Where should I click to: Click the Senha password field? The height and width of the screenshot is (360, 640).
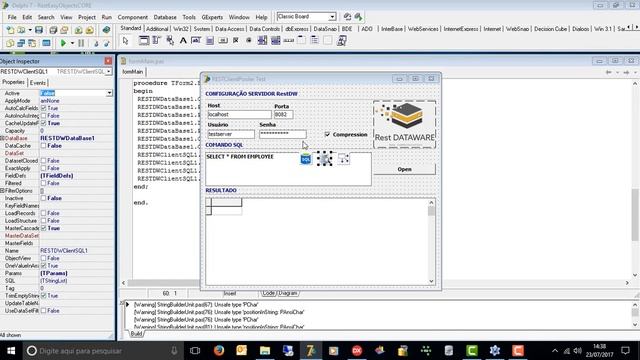click(x=283, y=134)
